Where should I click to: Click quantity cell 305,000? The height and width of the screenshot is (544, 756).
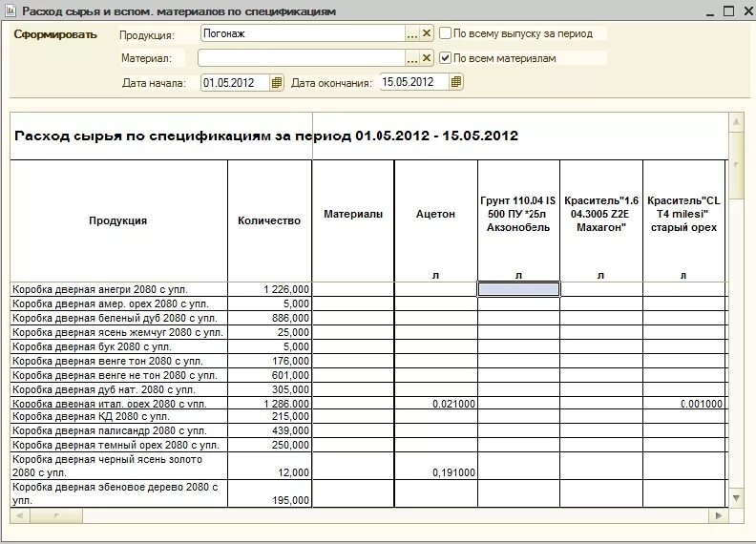(269, 389)
